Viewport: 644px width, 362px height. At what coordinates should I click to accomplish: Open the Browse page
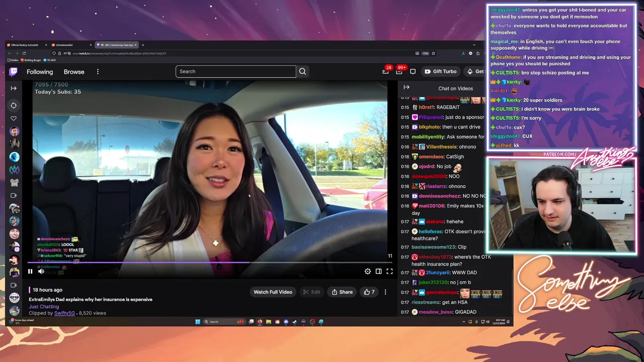pyautogui.click(x=74, y=72)
